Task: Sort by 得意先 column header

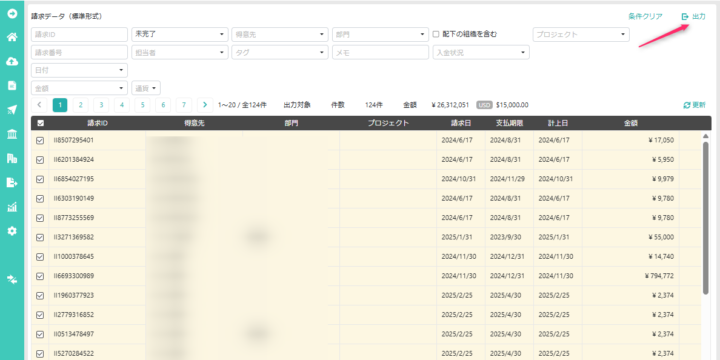Action: (x=194, y=123)
